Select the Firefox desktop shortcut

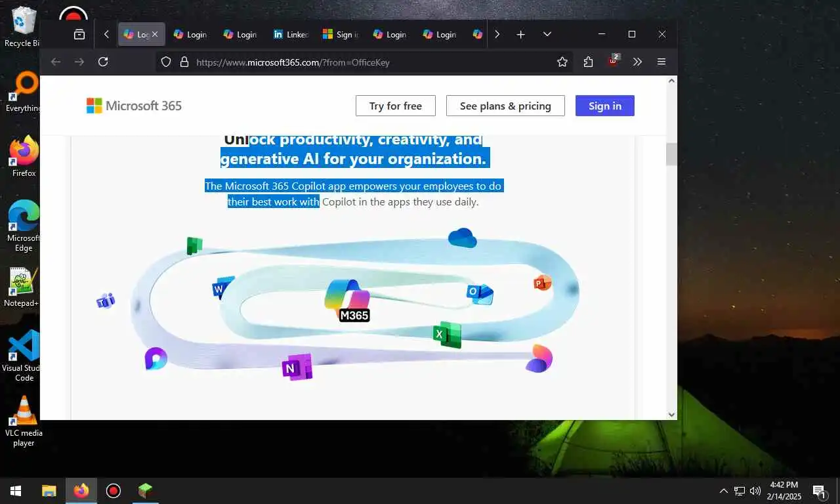coord(24,157)
